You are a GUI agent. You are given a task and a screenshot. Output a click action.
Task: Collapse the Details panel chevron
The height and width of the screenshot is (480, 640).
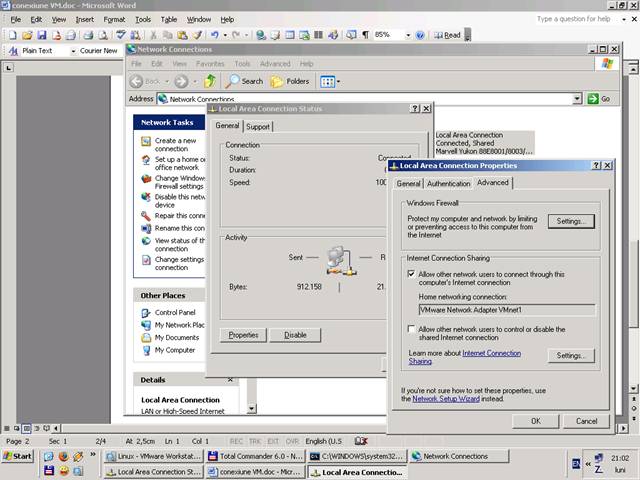230,380
